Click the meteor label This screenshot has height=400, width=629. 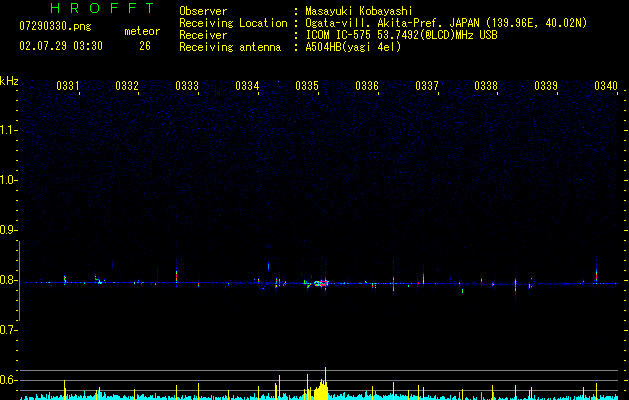[x=142, y=31]
